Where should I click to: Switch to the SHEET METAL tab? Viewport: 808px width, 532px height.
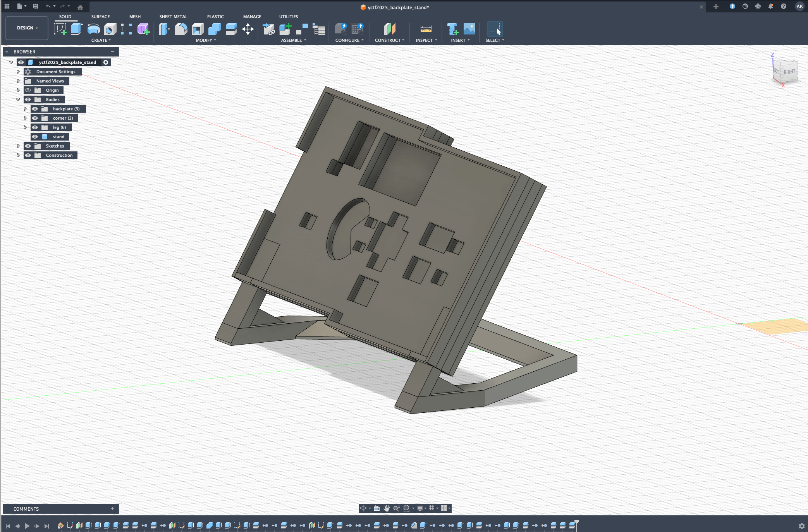point(173,17)
